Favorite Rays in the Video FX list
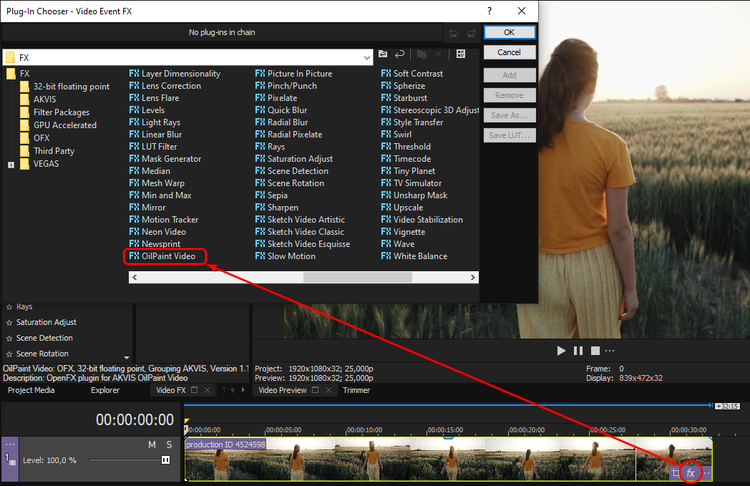The width and height of the screenshot is (750, 486). (9, 307)
